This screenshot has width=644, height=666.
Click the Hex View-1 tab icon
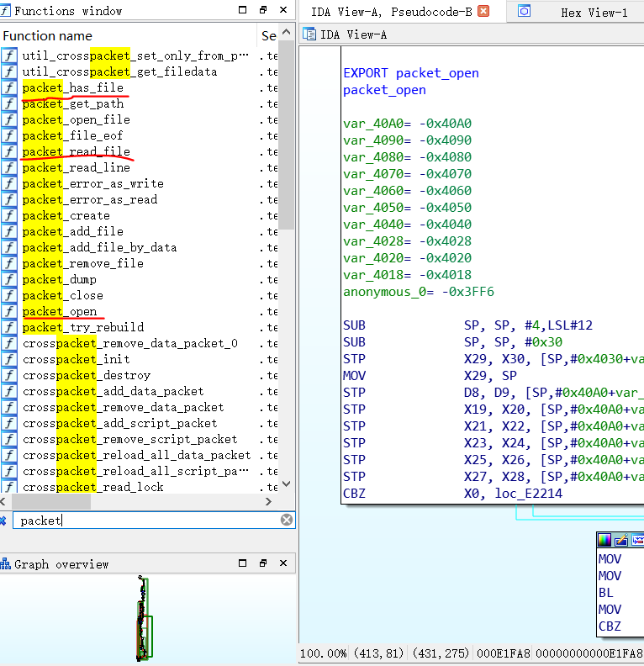(524, 12)
